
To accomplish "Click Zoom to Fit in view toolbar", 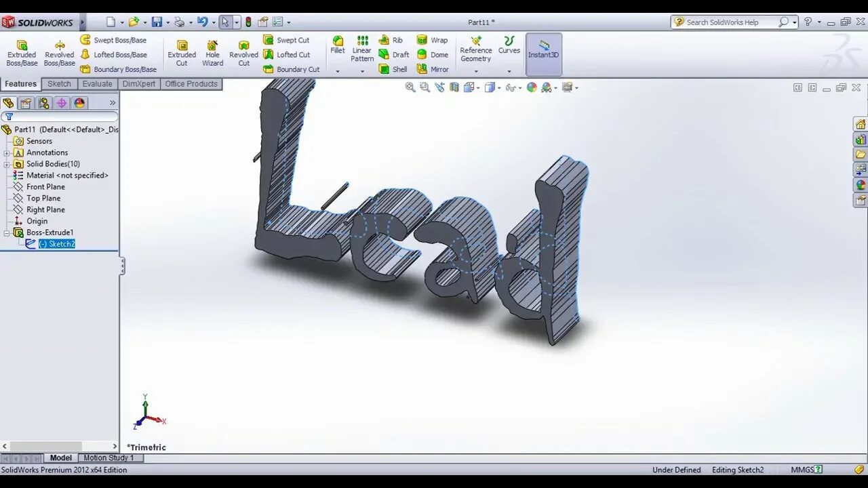I will 410,87.
